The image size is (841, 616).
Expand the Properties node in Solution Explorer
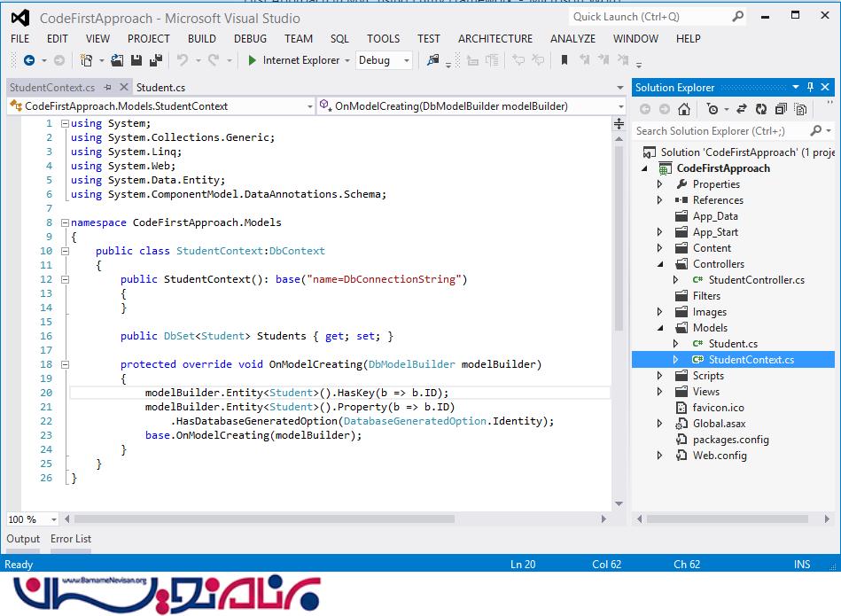pos(659,184)
